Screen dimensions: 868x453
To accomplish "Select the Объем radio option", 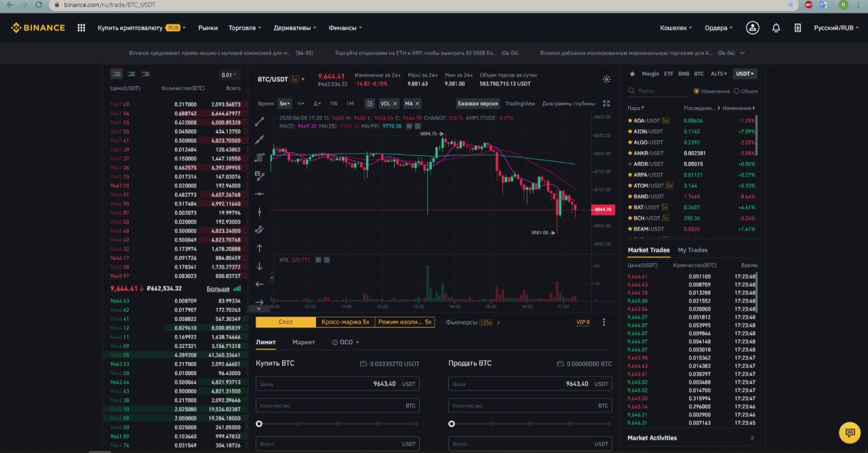I will pos(736,91).
